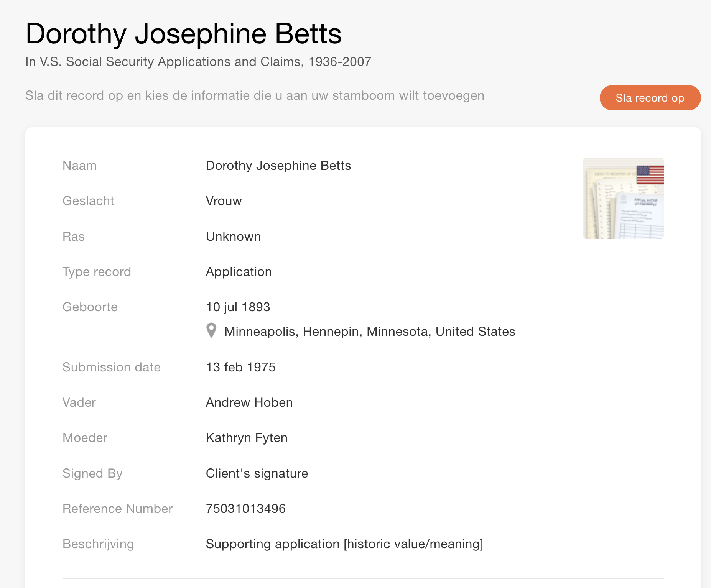Click the Type record value Application

click(x=239, y=272)
